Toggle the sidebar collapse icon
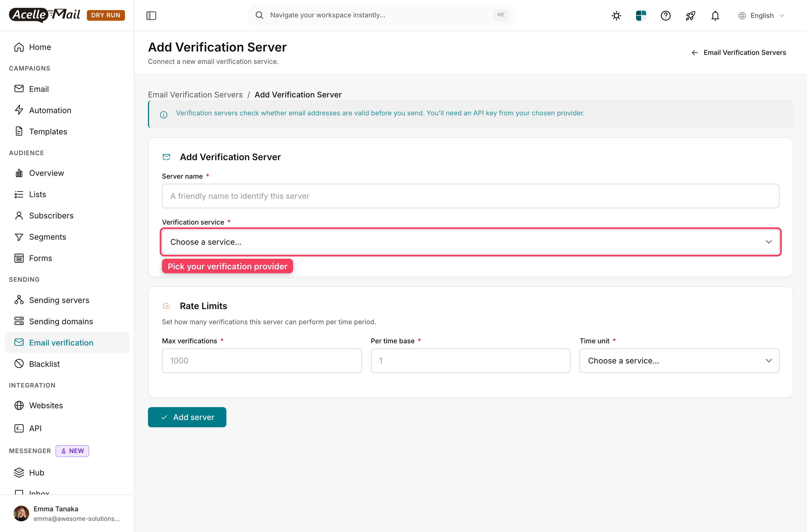Viewport: 807px width, 532px height. (x=151, y=15)
